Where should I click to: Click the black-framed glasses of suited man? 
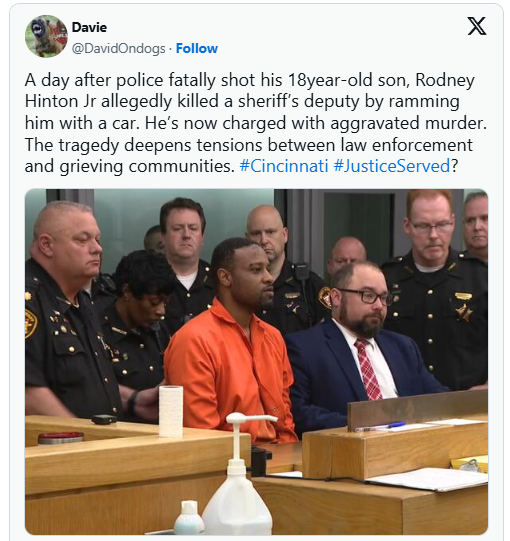click(x=364, y=296)
